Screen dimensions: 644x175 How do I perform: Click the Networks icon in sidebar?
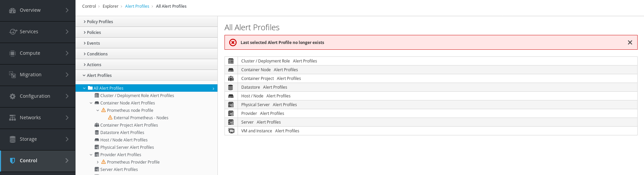12,118
